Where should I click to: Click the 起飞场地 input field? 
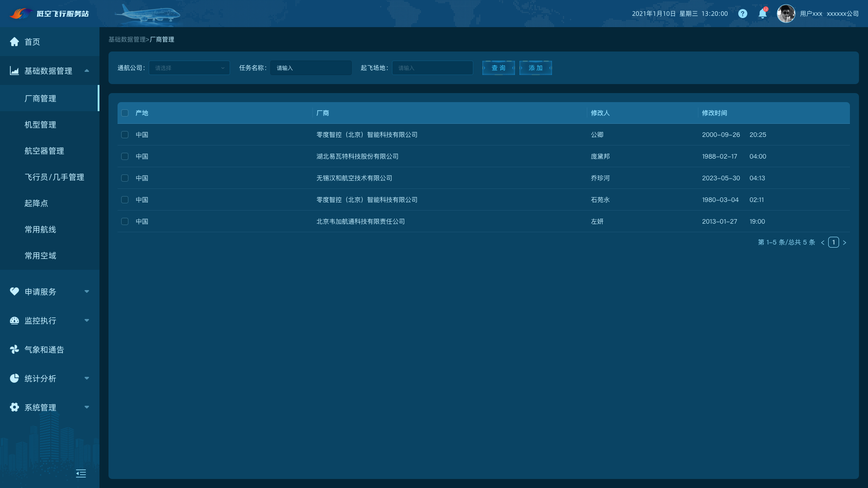433,68
